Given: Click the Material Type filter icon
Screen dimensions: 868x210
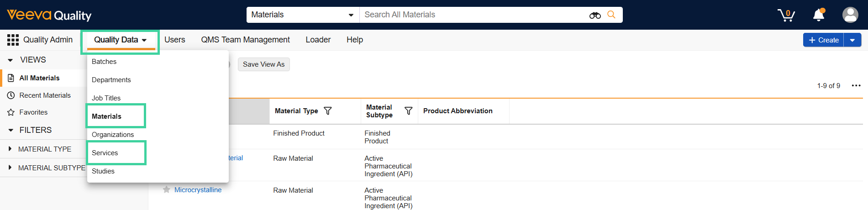Looking at the screenshot, I should pos(328,111).
